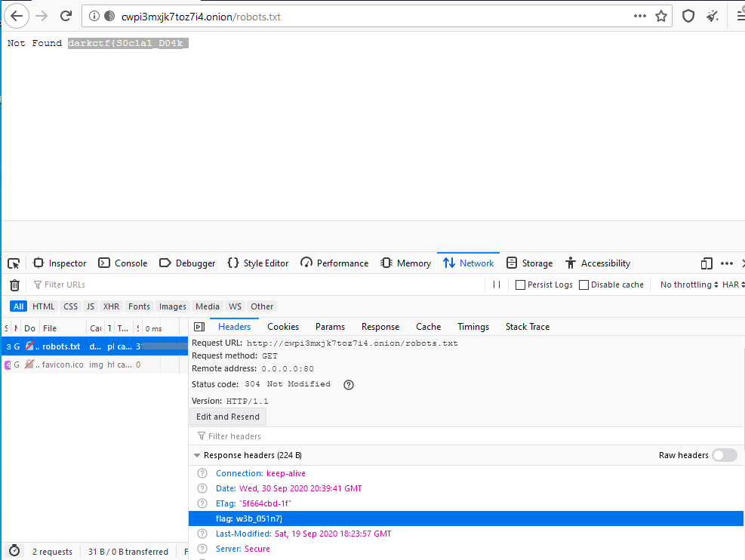Open the Accessibility tab
Image resolution: width=745 pixels, height=560 pixels.
(598, 263)
